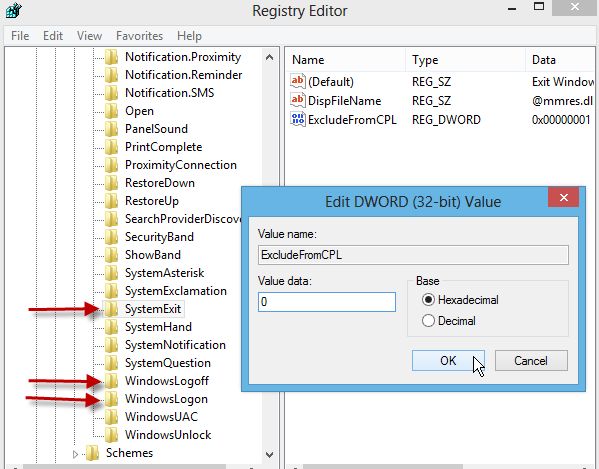The height and width of the screenshot is (469, 599).
Task: Click the Registry Editor app icon in title bar
Action: point(14,10)
